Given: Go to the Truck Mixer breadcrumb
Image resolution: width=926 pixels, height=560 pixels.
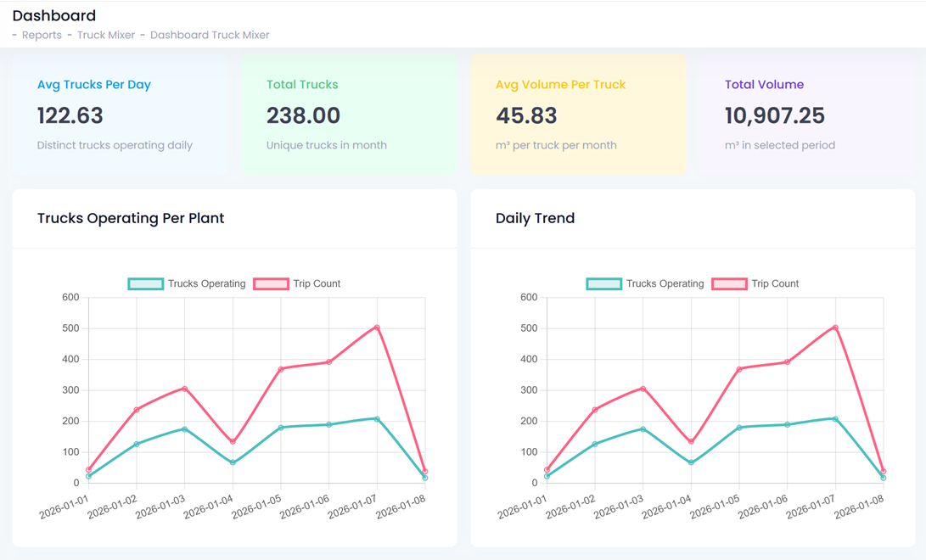Looking at the screenshot, I should coord(103,35).
